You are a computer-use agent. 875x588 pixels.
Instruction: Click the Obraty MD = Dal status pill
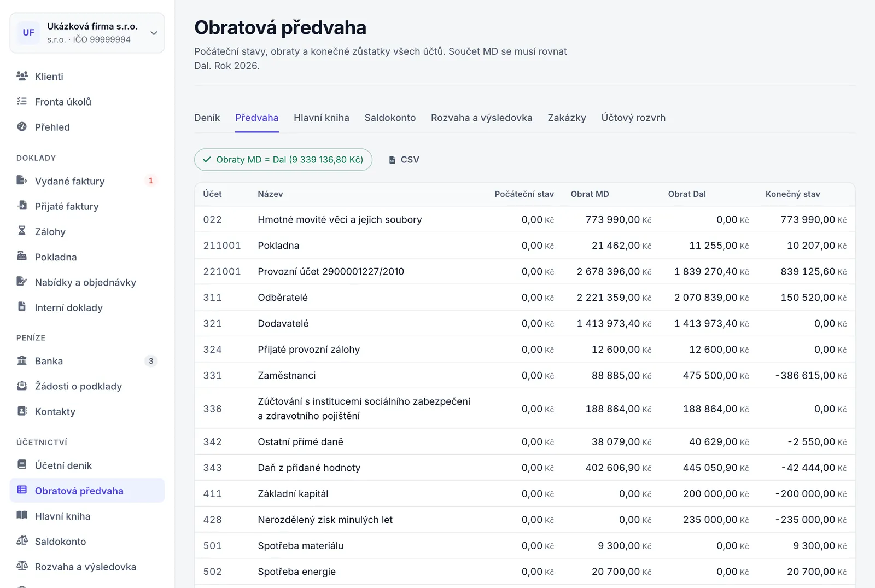point(283,160)
